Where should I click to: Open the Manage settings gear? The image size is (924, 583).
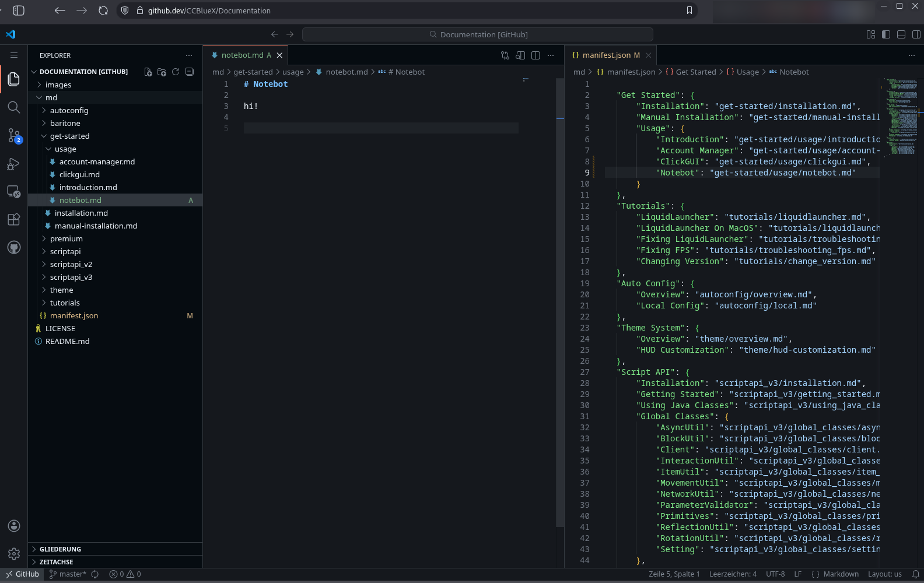point(14,554)
